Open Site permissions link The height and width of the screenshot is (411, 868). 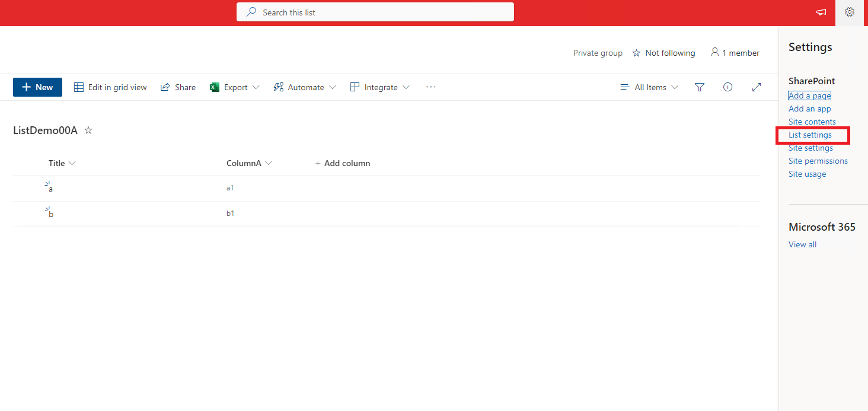[x=818, y=161]
